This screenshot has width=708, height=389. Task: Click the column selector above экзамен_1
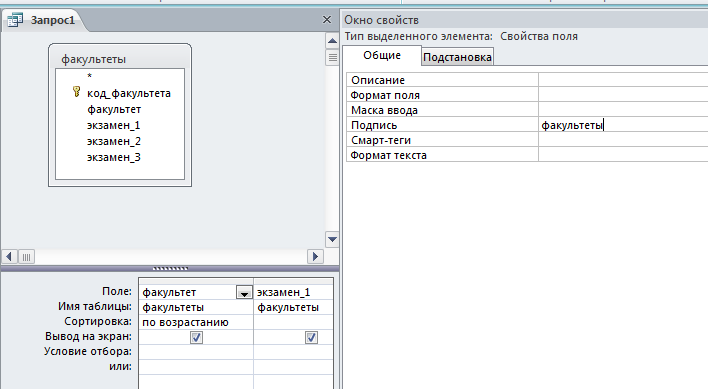(293, 281)
